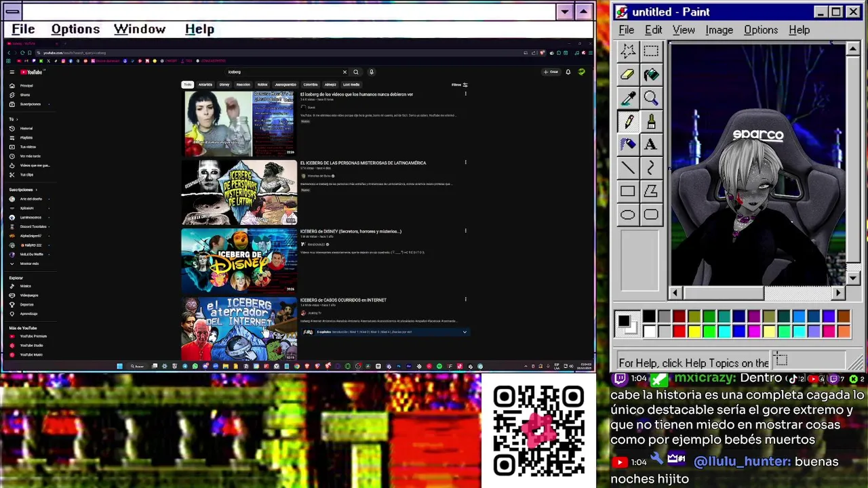Open the Image menu in Paint
This screenshot has height=488, width=868.
(x=719, y=30)
